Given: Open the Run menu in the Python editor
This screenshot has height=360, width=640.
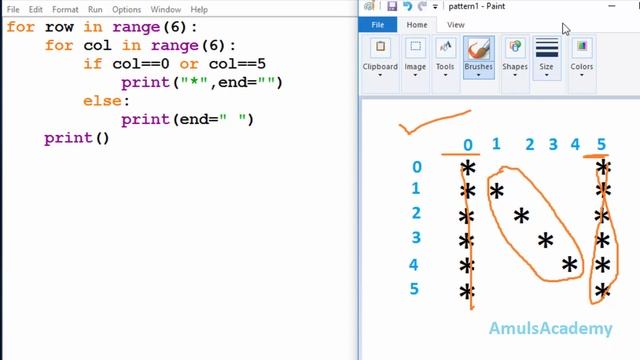Looking at the screenshot, I should click(95, 9).
